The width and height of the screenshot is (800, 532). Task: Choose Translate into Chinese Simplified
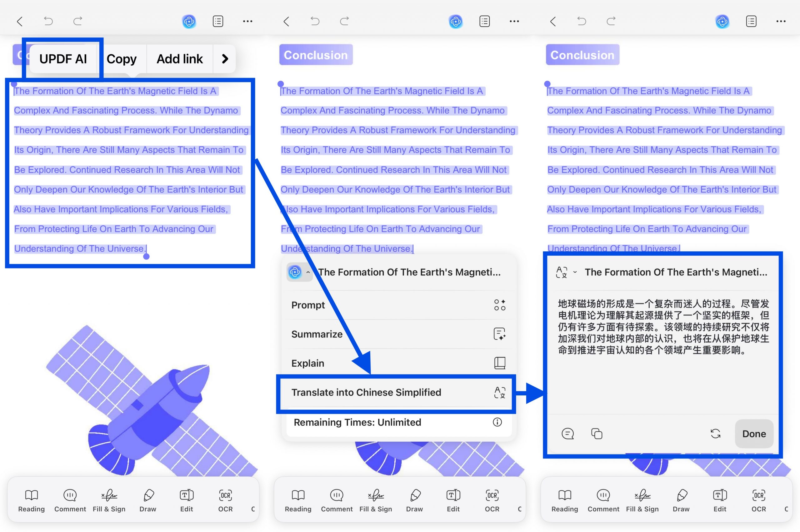point(399,392)
